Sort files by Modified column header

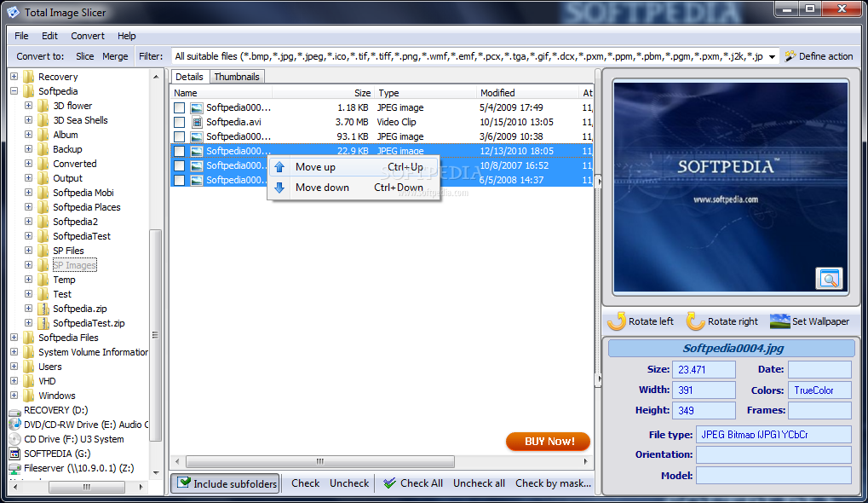coord(527,93)
